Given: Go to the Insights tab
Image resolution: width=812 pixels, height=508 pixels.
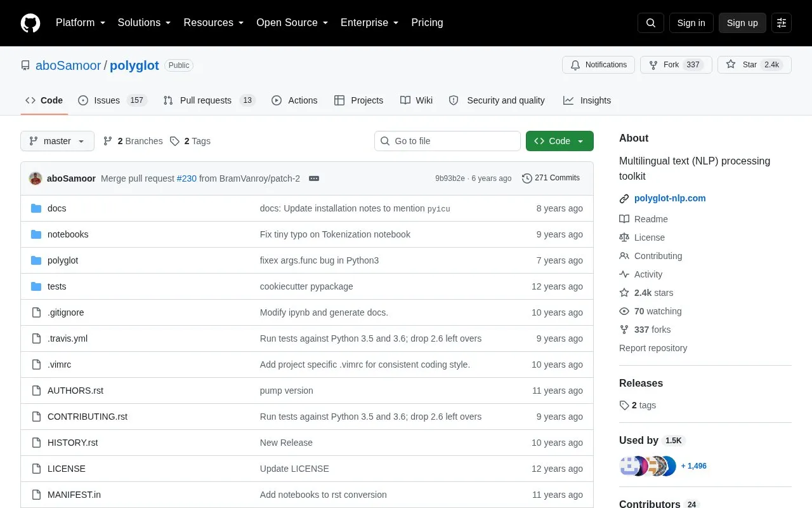Looking at the screenshot, I should [x=587, y=100].
